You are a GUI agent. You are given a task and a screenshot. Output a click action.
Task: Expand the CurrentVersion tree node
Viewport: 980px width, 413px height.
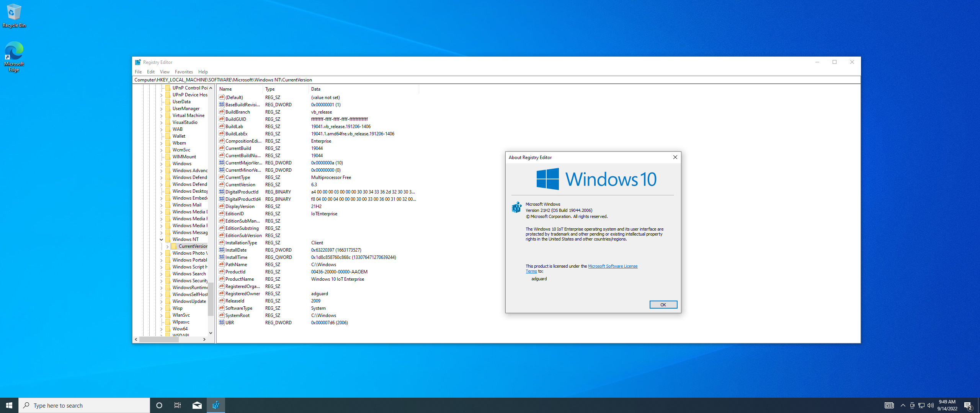tap(167, 246)
